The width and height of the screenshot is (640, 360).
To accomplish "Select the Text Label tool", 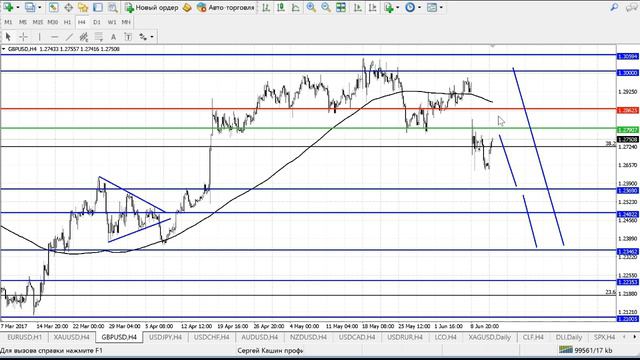I will 128,37.
